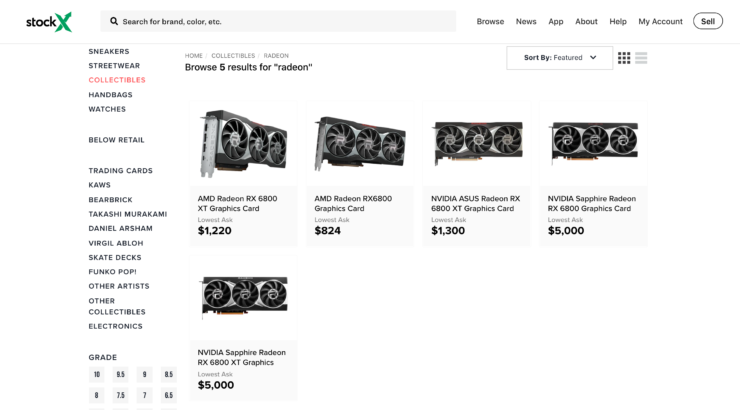Select Electronics in the sidebar
740x410 pixels.
tap(116, 326)
